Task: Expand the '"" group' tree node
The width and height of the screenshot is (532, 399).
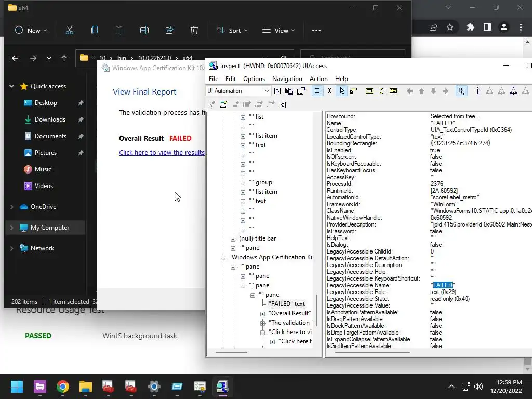Action: (243, 183)
